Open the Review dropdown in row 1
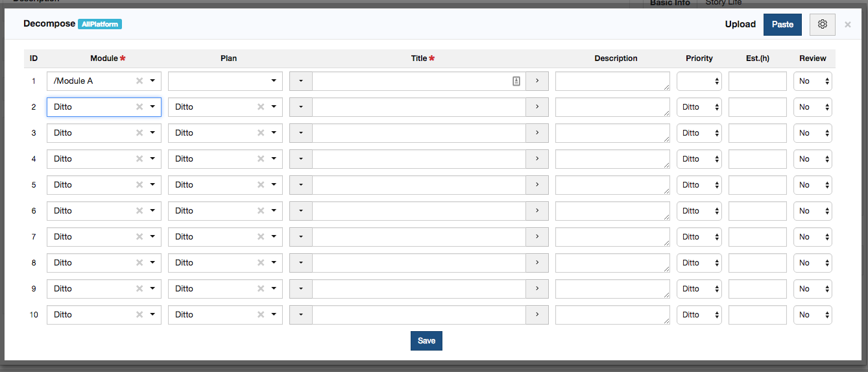This screenshot has width=868, height=372. tap(813, 81)
